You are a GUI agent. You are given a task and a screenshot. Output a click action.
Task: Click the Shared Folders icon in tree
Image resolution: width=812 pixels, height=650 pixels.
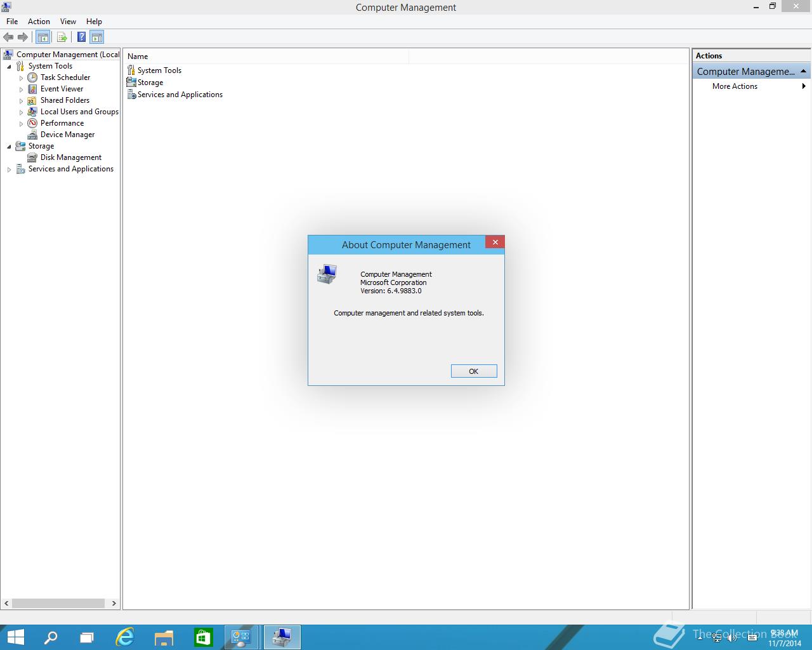click(x=32, y=100)
